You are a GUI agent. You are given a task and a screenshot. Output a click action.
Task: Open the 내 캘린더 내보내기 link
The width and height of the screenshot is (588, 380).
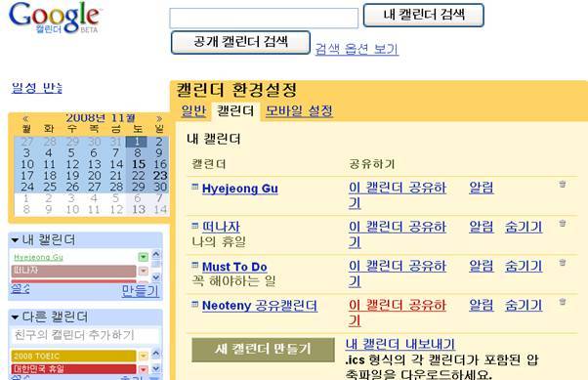click(400, 344)
